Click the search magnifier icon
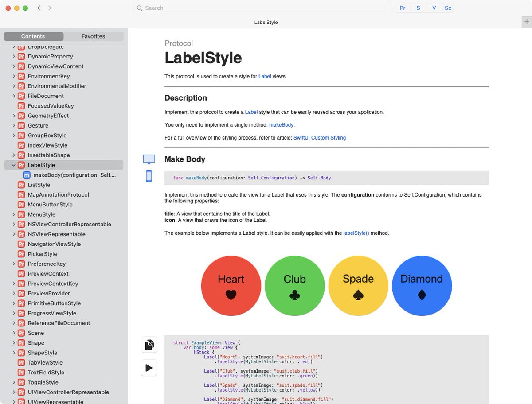The width and height of the screenshot is (532, 404). tap(140, 8)
